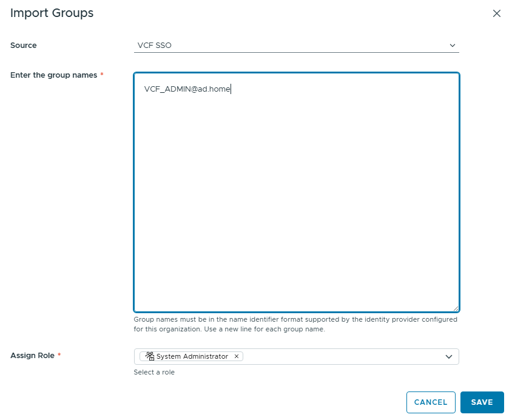Remove the System Administrator role chip
The image size is (512, 420).
pyautogui.click(x=237, y=357)
